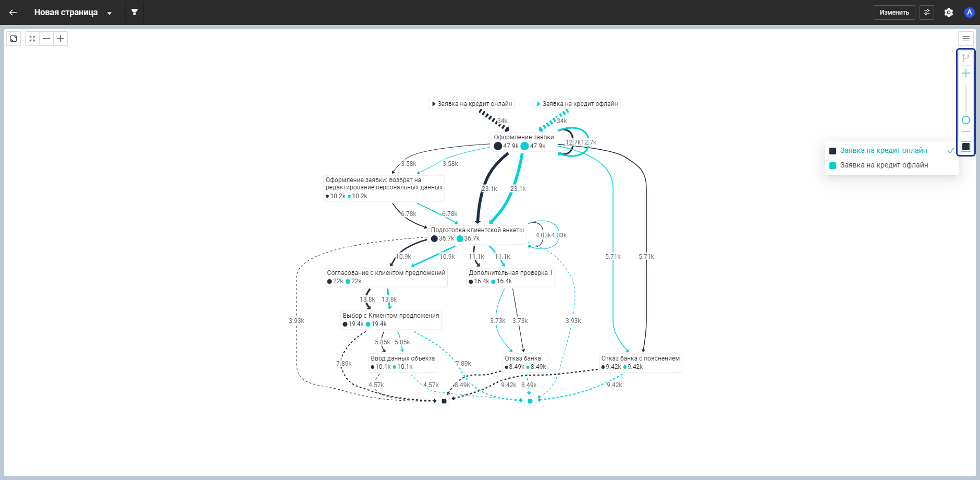Image resolution: width=980 pixels, height=480 pixels.
Task: Select 'Подготовка клиентской анкеты' node
Action: pyautogui.click(x=477, y=234)
